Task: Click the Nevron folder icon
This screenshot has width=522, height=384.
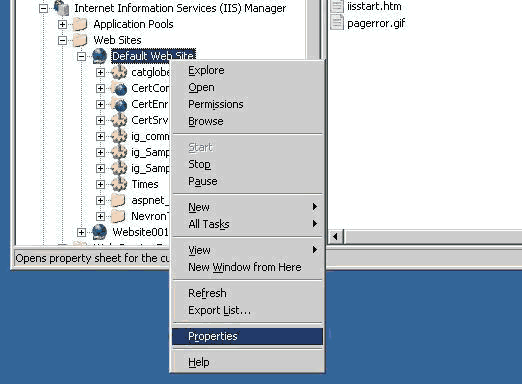Action: 118,216
